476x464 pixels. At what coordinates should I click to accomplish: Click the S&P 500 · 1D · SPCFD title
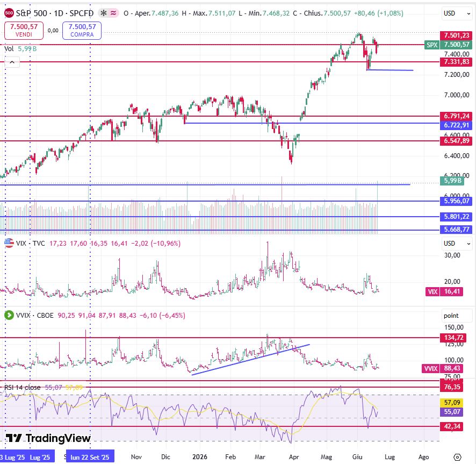click(55, 13)
